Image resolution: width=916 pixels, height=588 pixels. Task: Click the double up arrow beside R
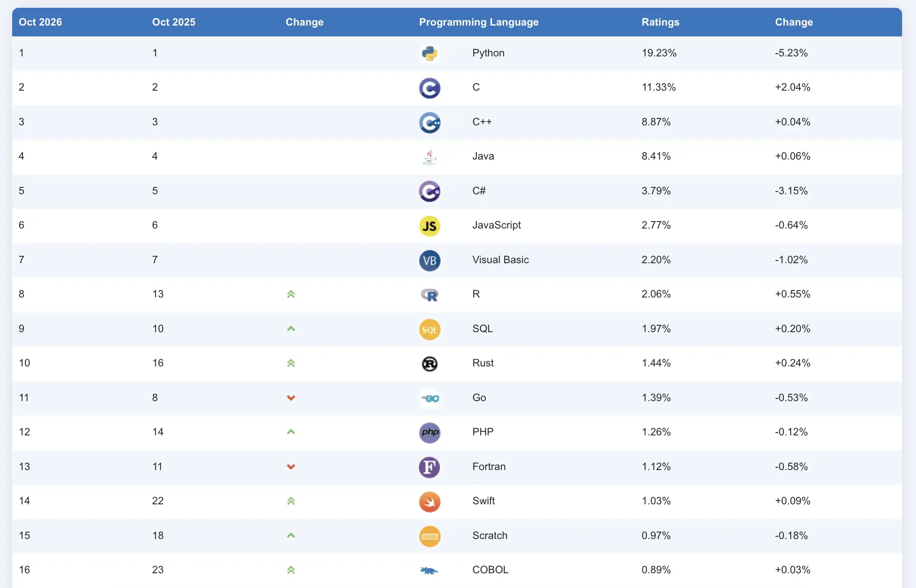tap(291, 294)
